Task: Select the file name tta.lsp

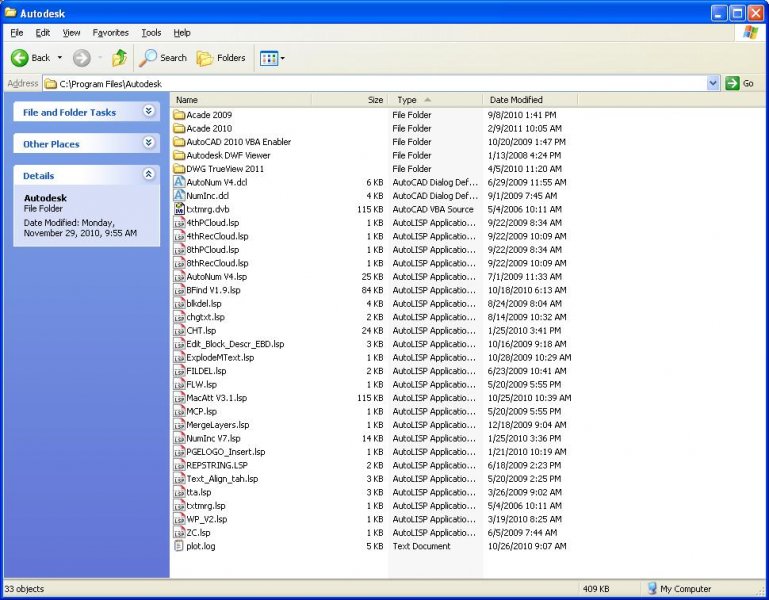Action: tap(199, 493)
